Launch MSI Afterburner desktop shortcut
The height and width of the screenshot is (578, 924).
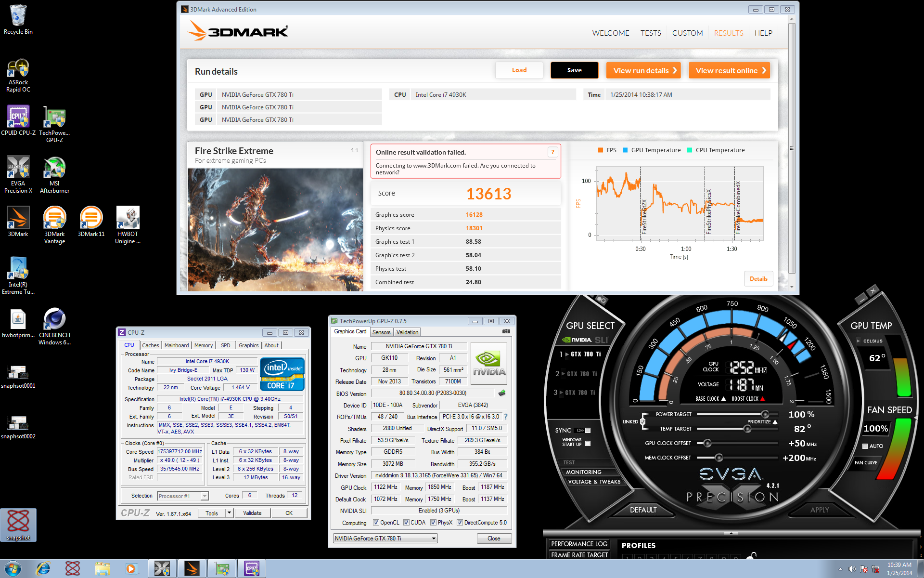pyautogui.click(x=54, y=174)
